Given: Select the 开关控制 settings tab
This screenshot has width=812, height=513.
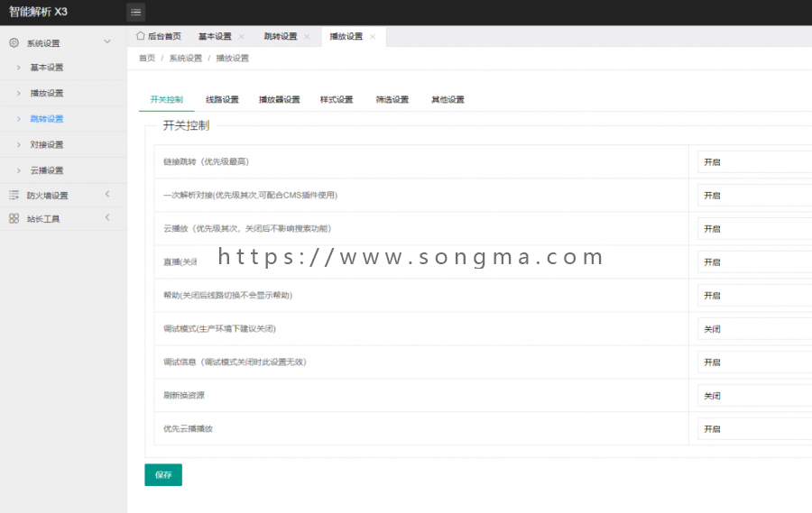Looking at the screenshot, I should [x=166, y=99].
